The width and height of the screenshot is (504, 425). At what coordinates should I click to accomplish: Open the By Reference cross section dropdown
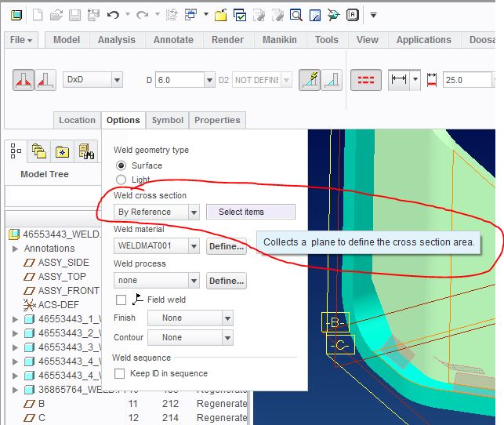click(x=194, y=212)
